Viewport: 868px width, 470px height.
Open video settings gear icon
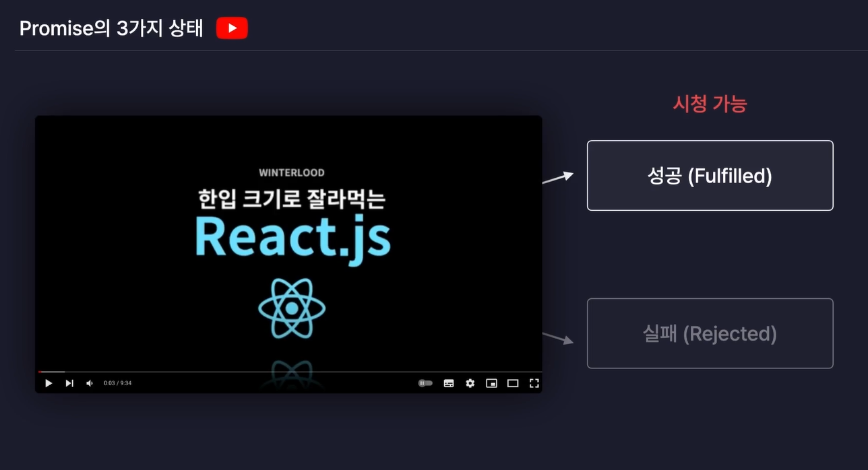click(x=470, y=383)
